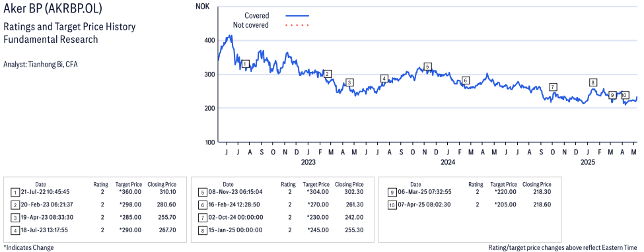The image size is (644, 252).
Task: Click Ratings and Target Price History heading
Action: click(x=69, y=27)
